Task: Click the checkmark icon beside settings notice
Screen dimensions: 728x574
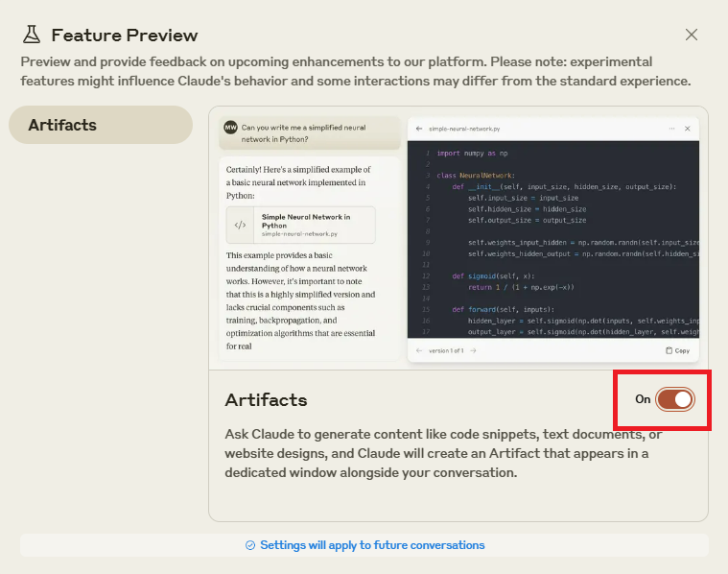Action: (250, 545)
